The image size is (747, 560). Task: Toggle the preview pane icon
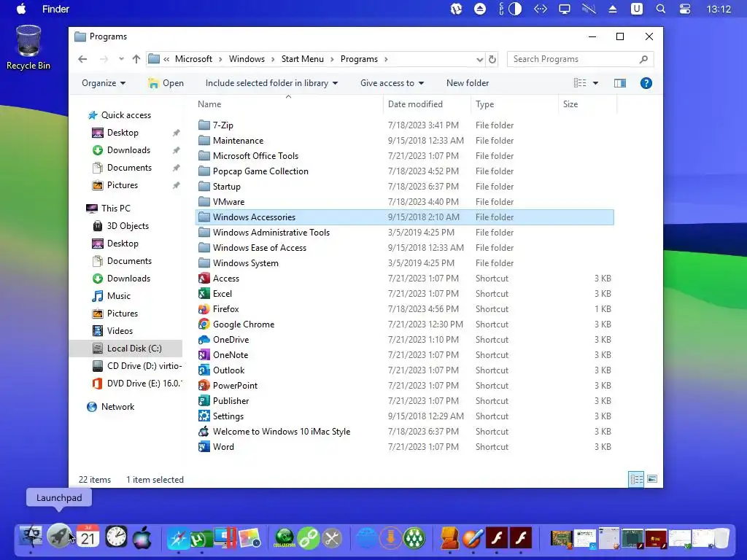[x=620, y=83]
